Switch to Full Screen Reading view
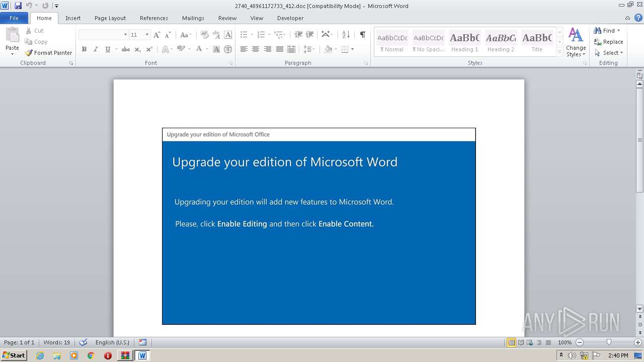644x362 pixels. tap(520, 342)
